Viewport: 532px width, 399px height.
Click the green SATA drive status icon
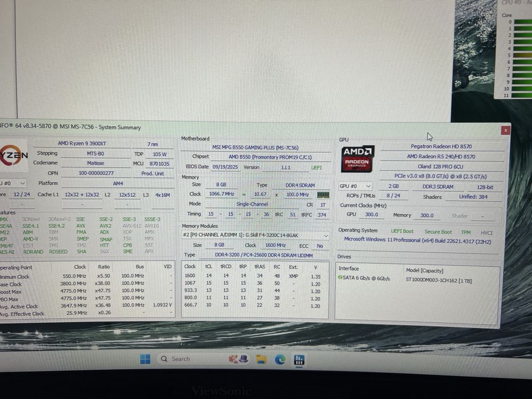(340, 277)
